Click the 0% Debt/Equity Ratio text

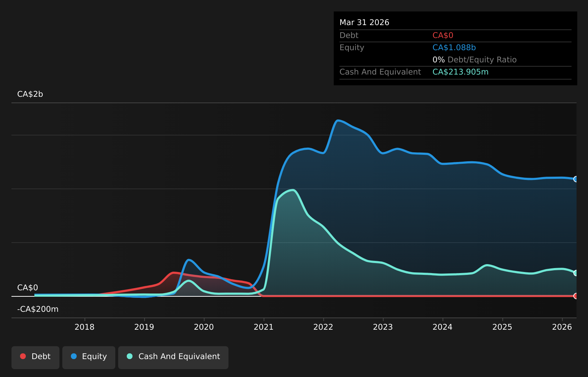pyautogui.click(x=474, y=60)
